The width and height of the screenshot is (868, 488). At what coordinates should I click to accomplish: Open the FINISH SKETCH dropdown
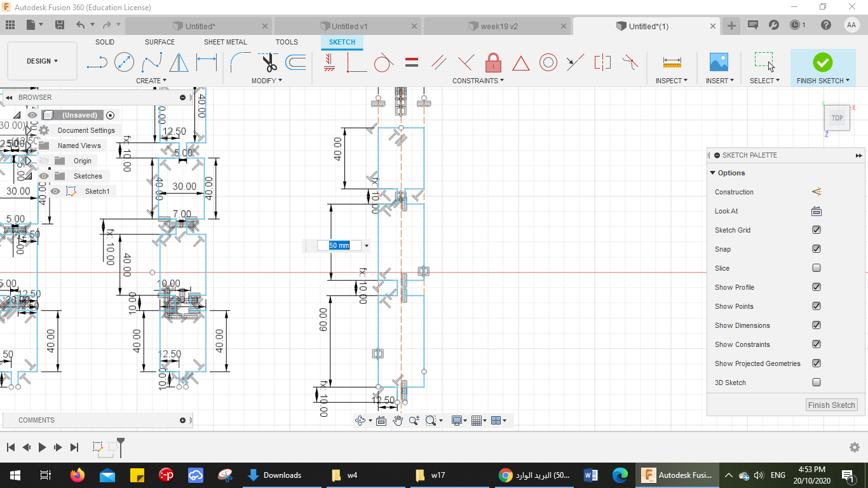click(824, 81)
